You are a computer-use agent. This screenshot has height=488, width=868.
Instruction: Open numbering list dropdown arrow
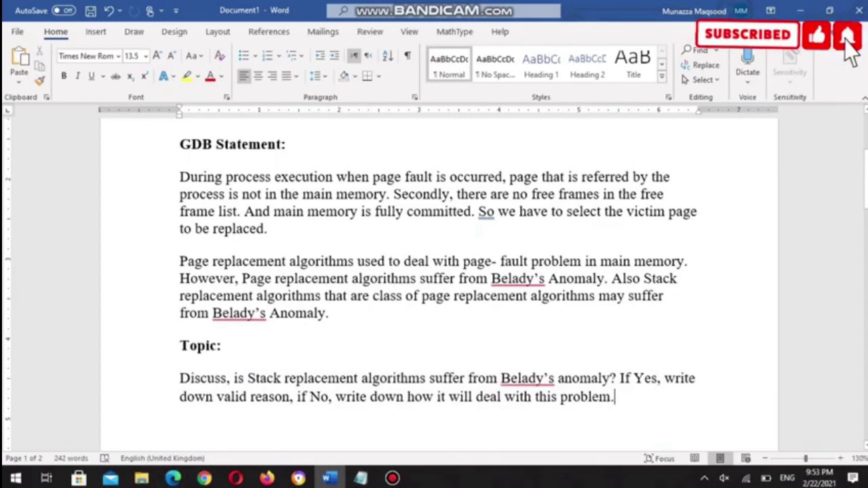(278, 56)
